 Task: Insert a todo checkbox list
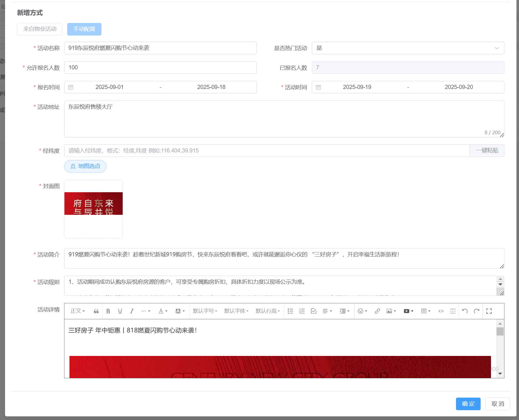coord(313,311)
